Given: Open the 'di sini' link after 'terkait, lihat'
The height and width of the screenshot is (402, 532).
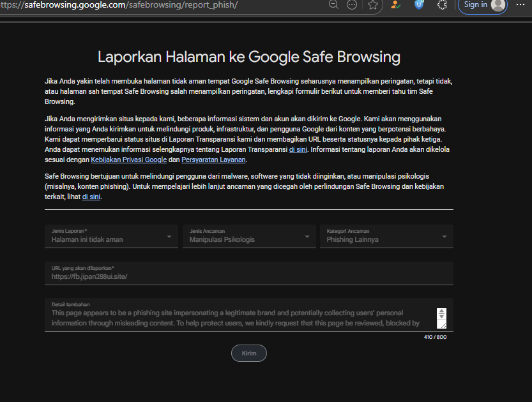Looking at the screenshot, I should (x=91, y=197).
